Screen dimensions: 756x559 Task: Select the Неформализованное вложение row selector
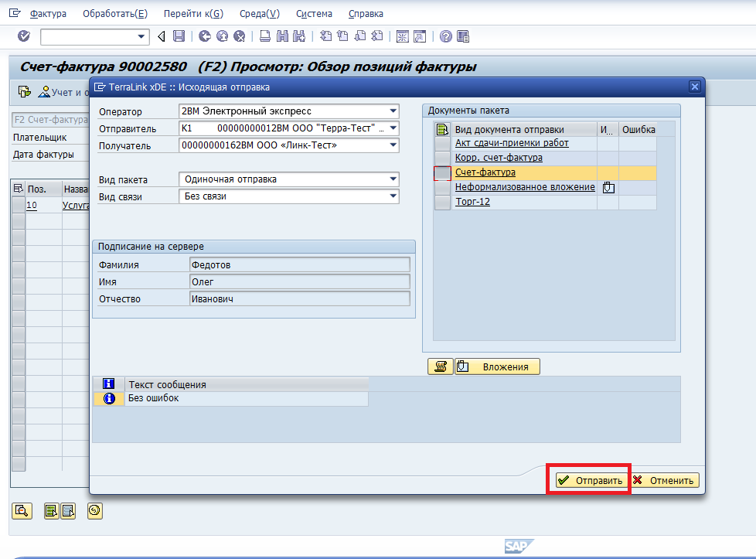442,188
